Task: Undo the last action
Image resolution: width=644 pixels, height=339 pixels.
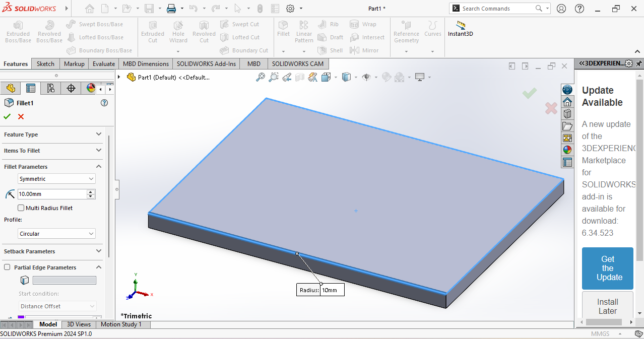Action: 194,9
